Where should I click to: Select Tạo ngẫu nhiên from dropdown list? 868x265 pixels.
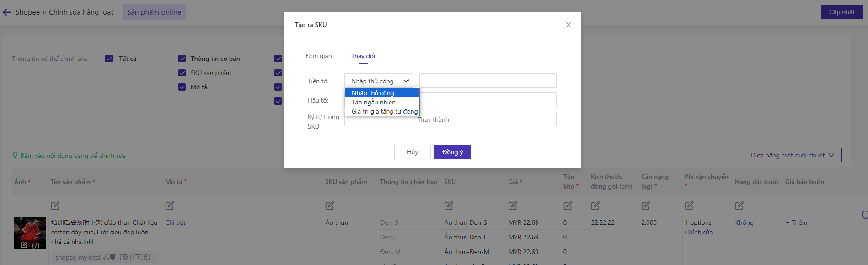373,102
